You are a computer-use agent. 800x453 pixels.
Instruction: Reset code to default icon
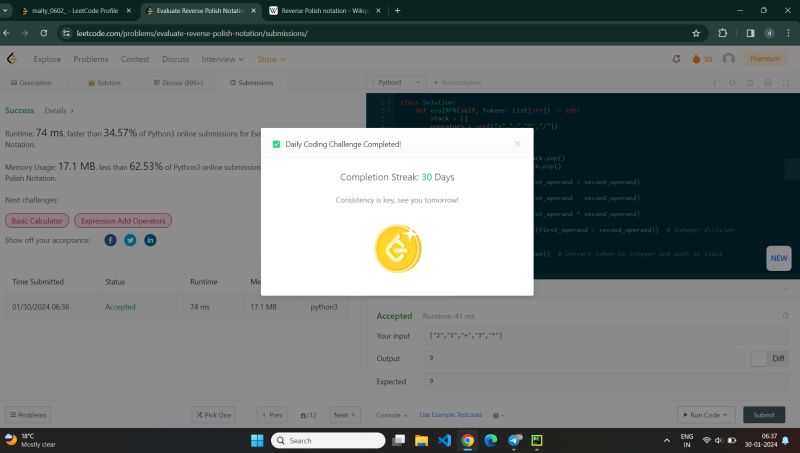[x=750, y=83]
